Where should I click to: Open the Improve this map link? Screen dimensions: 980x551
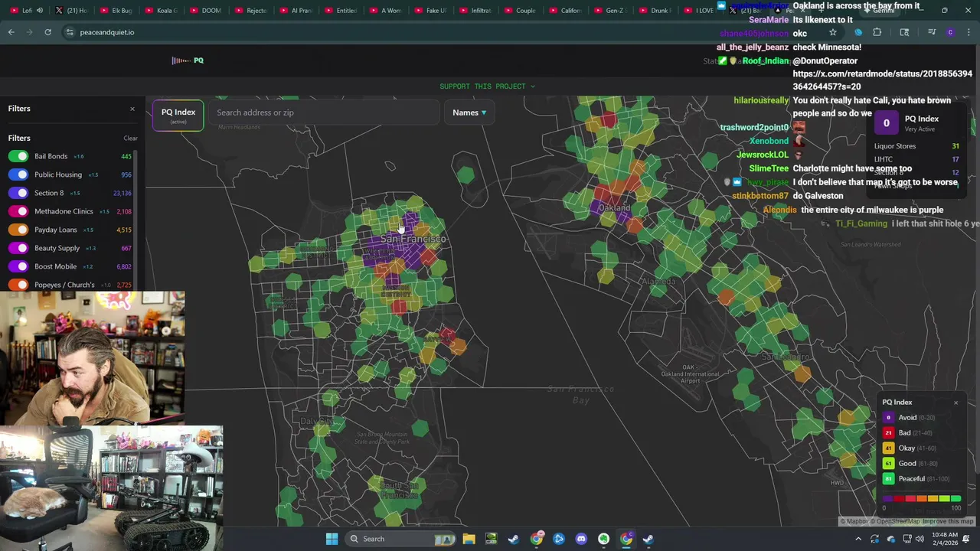[948, 522]
